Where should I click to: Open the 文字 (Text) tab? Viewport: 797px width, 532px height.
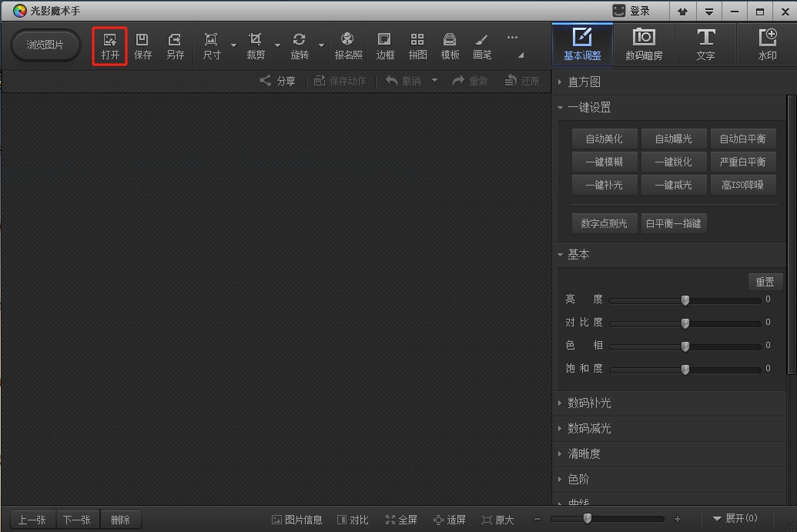(x=705, y=45)
